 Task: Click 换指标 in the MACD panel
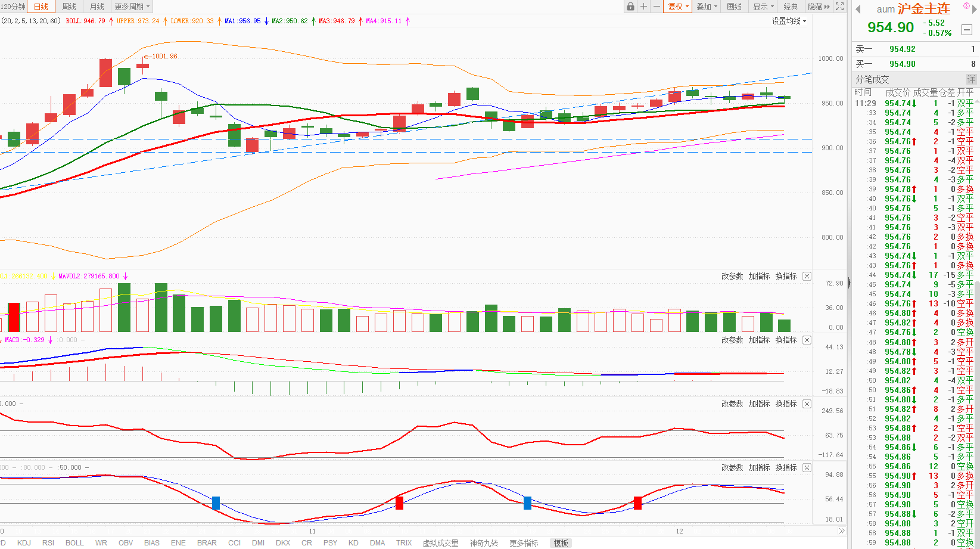[x=786, y=340]
